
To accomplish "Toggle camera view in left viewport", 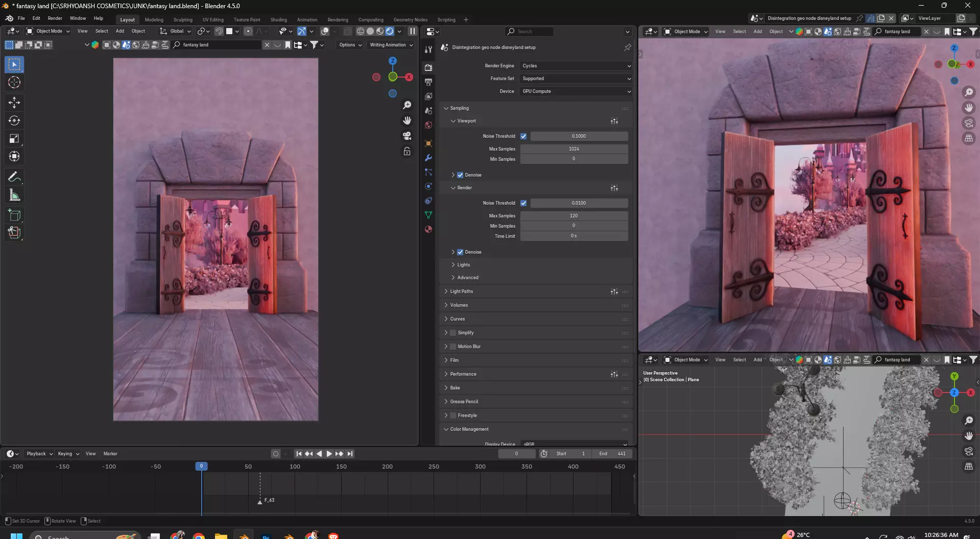I will pos(407,136).
